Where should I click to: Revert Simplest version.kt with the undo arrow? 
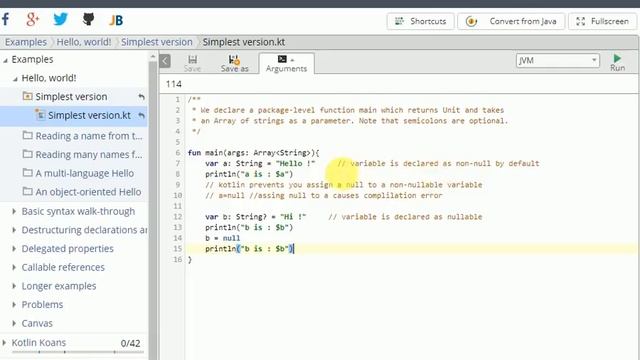click(x=141, y=116)
